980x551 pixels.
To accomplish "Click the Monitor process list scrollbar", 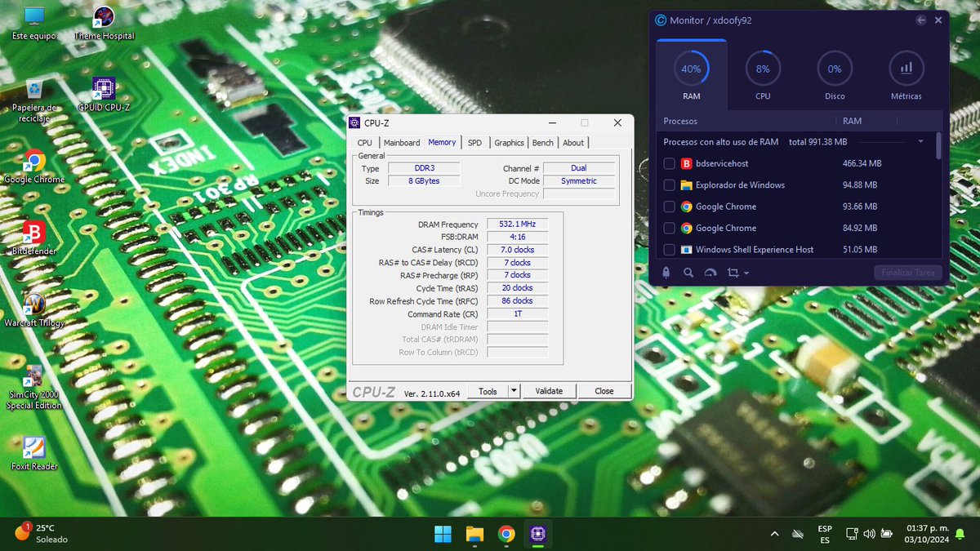I will click(x=938, y=145).
